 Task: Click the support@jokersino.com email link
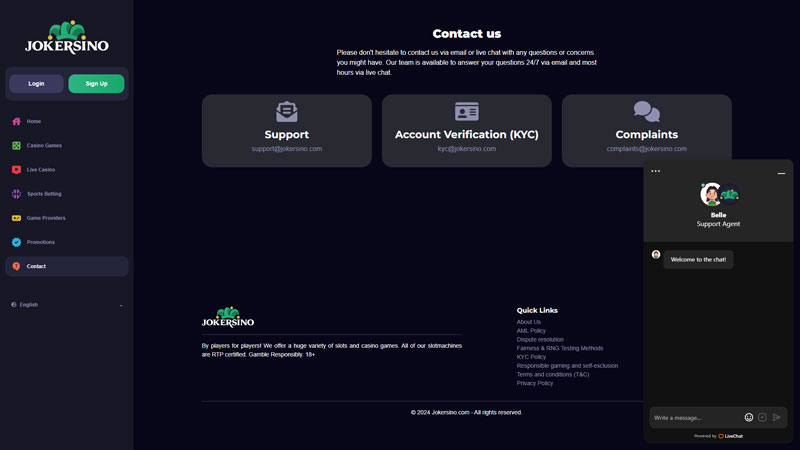(x=287, y=149)
